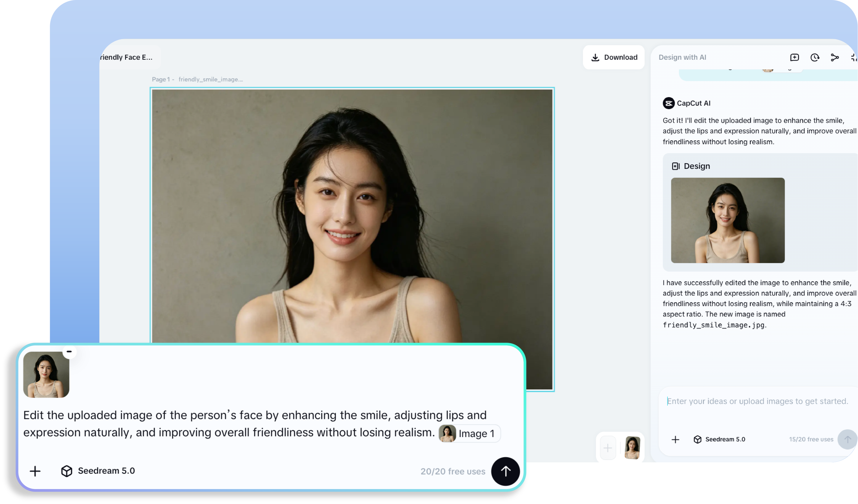The image size is (858, 504).
Task: Click the greyed send arrow in side chat
Action: click(848, 439)
